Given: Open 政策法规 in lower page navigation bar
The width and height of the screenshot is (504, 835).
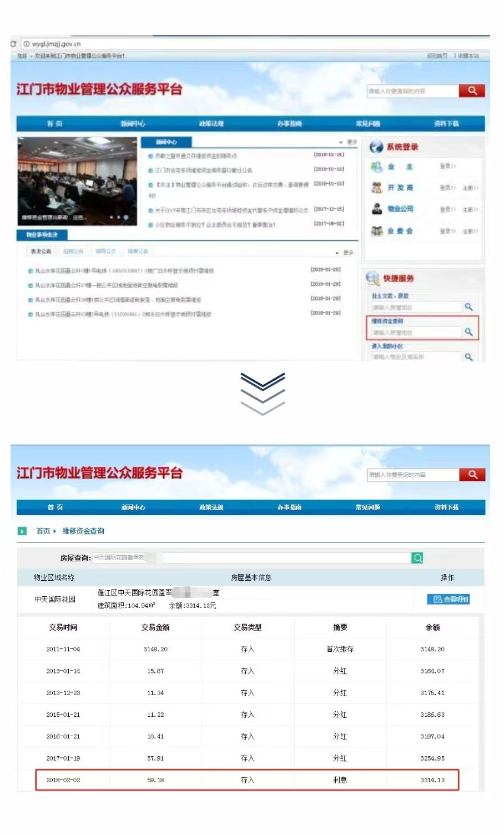Looking at the screenshot, I should click(x=211, y=507).
